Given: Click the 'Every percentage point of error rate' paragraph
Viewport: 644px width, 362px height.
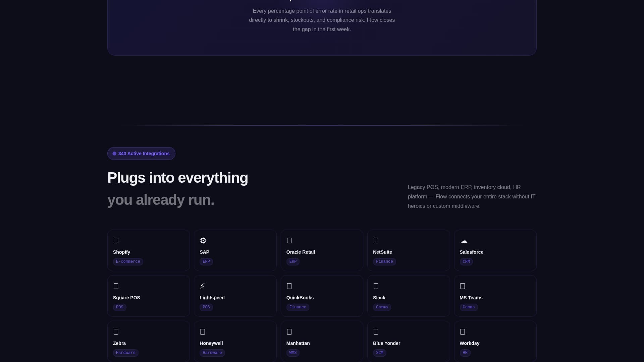Looking at the screenshot, I should 322,20.
